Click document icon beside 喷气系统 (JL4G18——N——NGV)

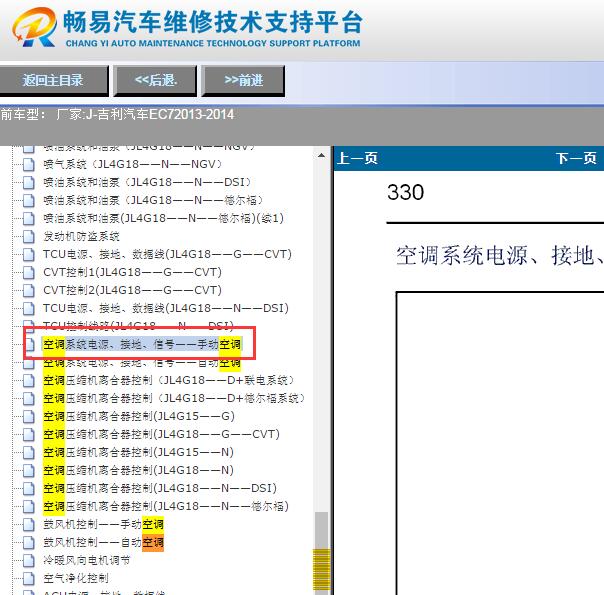pos(29,164)
